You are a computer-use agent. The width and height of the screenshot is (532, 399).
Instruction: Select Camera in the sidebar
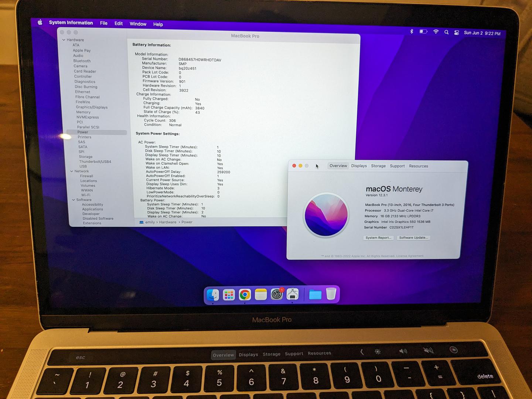click(x=80, y=66)
